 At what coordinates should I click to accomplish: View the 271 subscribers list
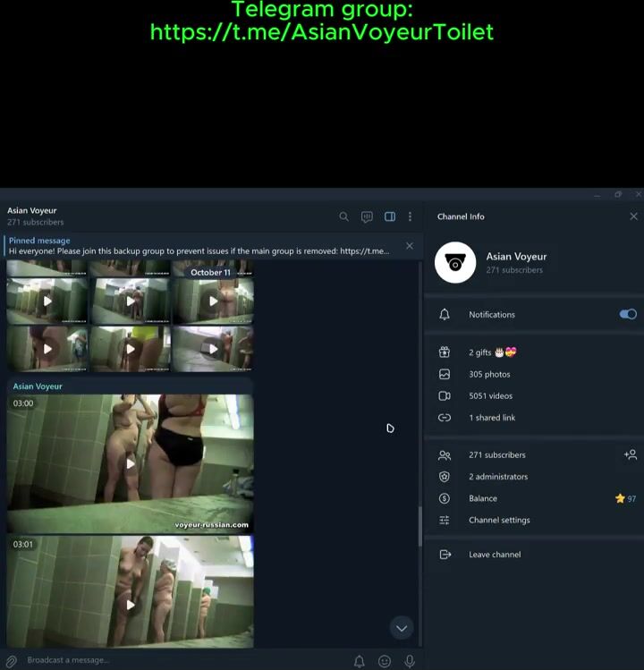(x=534, y=455)
